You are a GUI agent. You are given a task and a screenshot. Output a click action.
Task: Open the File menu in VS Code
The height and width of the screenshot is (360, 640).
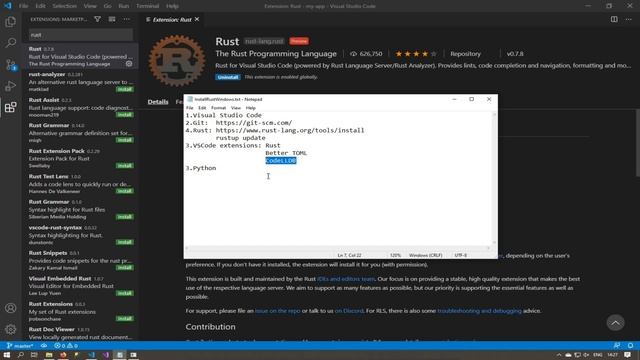click(24, 6)
